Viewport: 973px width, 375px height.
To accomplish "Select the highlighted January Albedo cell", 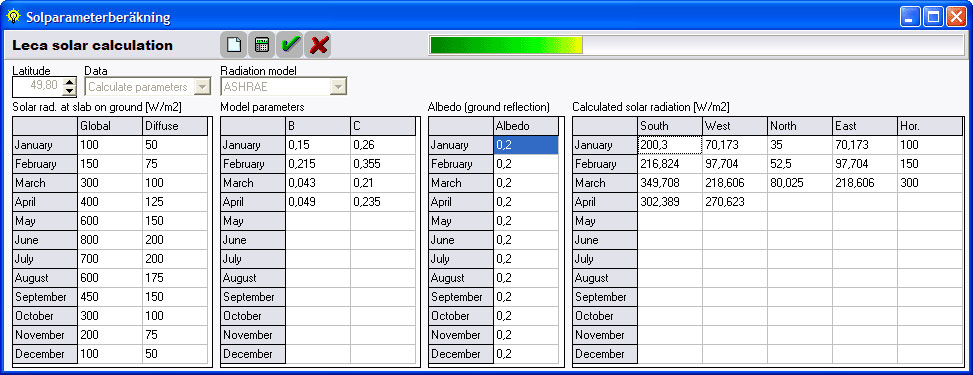I will [526, 145].
